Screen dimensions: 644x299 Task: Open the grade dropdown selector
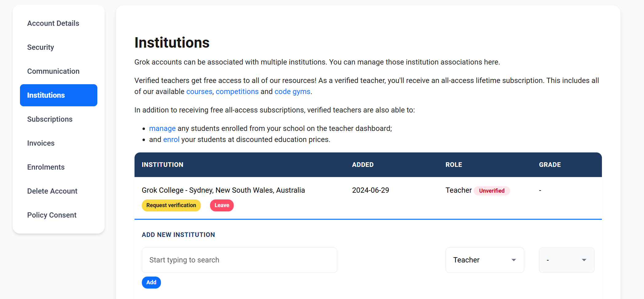click(567, 260)
